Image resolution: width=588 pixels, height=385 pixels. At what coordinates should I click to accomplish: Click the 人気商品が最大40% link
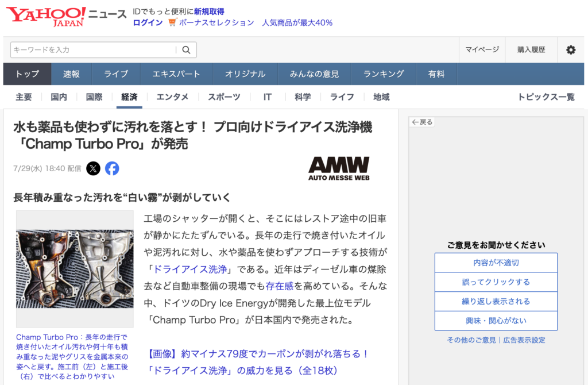[x=297, y=22]
